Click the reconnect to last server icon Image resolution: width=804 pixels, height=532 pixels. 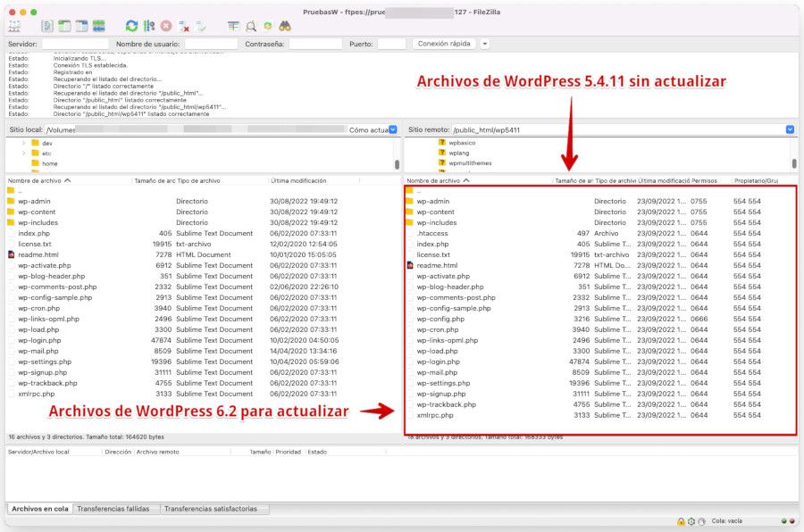click(201, 26)
